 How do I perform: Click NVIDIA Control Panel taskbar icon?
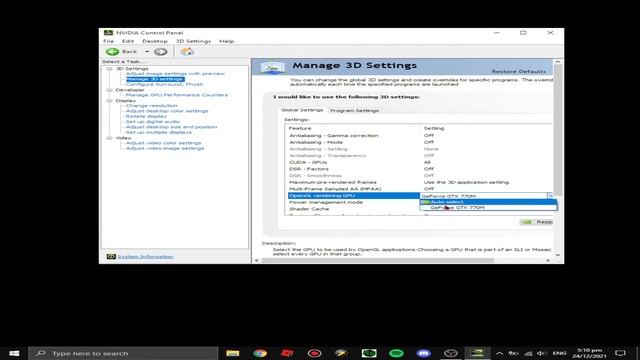click(x=477, y=353)
